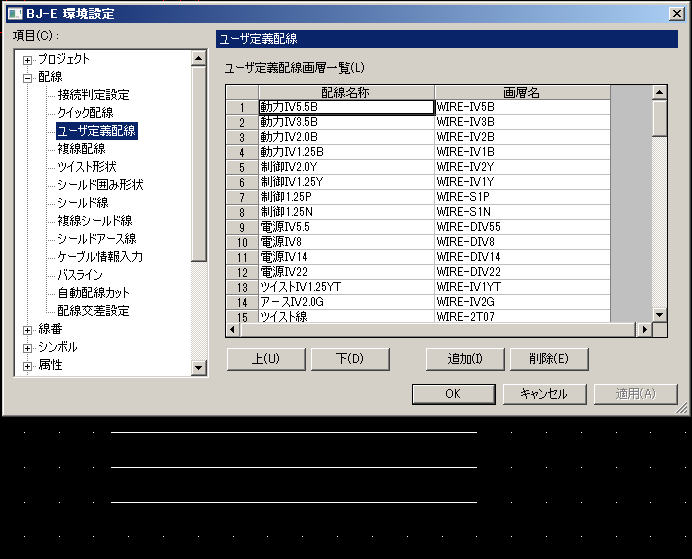Select クイック配線 in the tree

coord(85,113)
